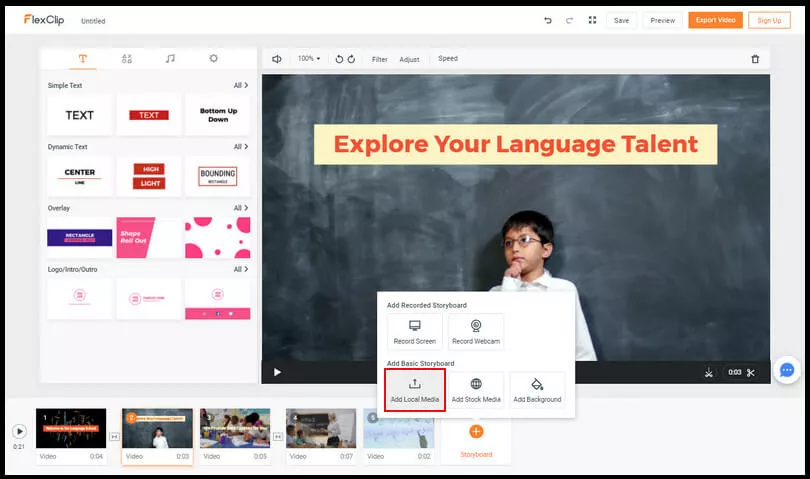Select the pink bar logo template

coord(218,299)
